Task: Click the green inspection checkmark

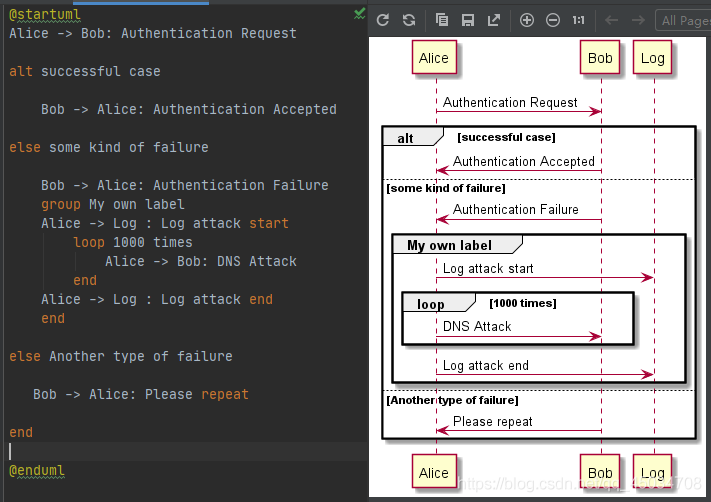Action: tap(359, 14)
